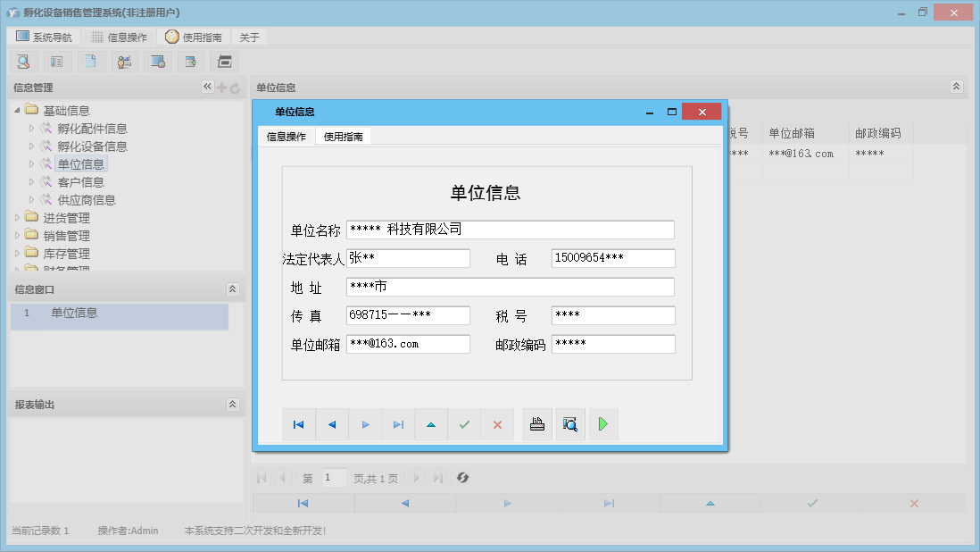
Task: Click the blank document toolbar icon
Action: pyautogui.click(x=90, y=62)
